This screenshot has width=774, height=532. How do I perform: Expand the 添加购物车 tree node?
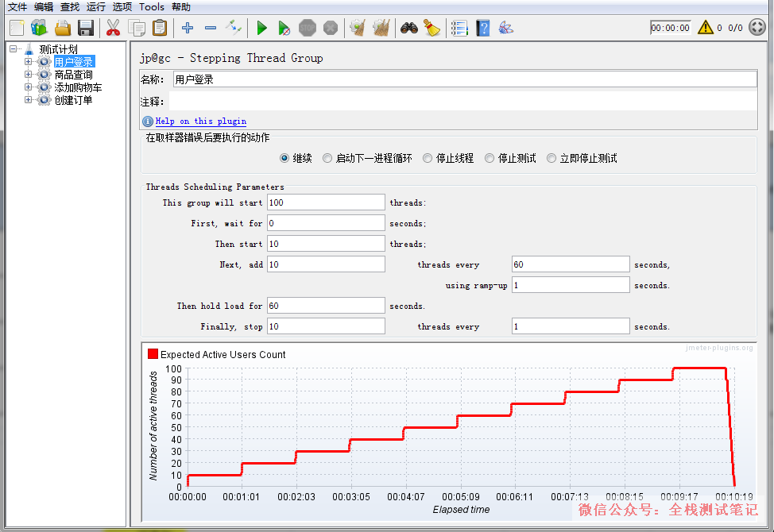[28, 87]
